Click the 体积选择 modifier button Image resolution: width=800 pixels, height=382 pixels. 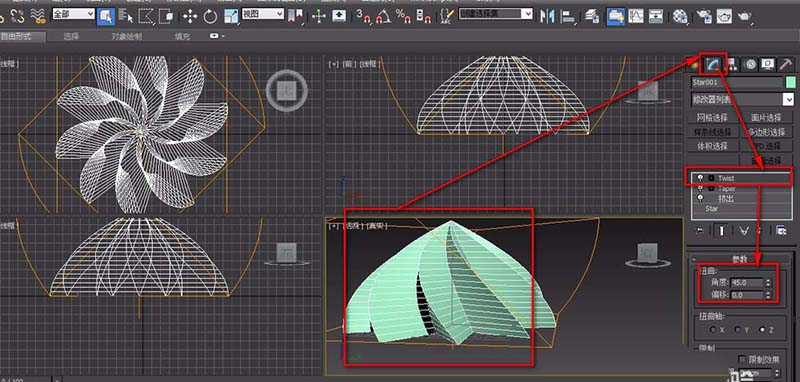point(712,146)
